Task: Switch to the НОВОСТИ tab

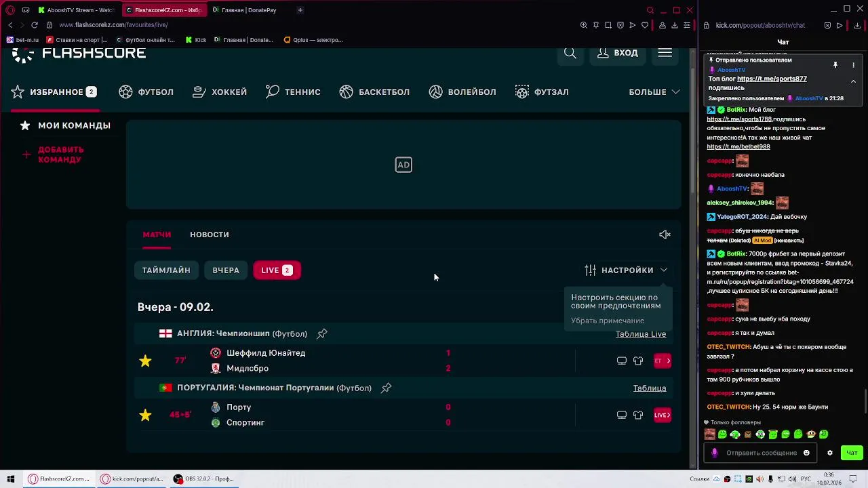Action: [210, 235]
